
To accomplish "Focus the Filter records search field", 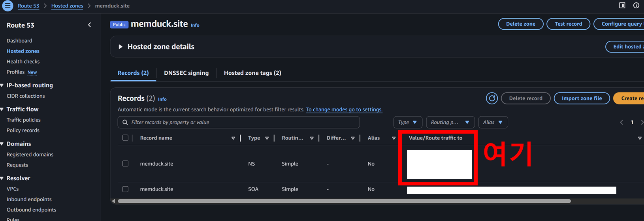I will click(x=239, y=122).
